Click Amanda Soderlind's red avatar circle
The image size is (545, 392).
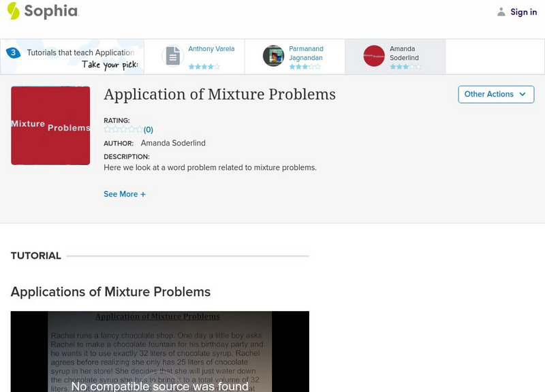point(373,55)
